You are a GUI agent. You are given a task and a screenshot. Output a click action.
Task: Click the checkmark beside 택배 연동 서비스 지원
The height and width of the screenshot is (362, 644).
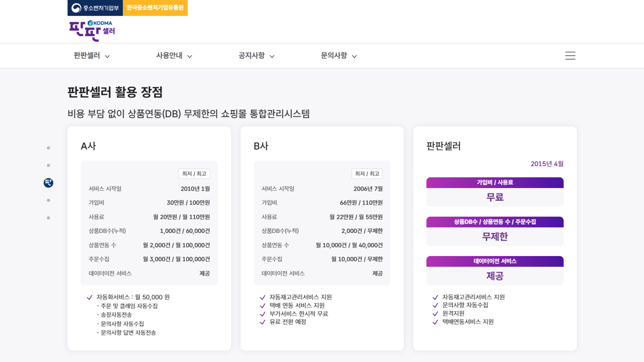click(263, 306)
